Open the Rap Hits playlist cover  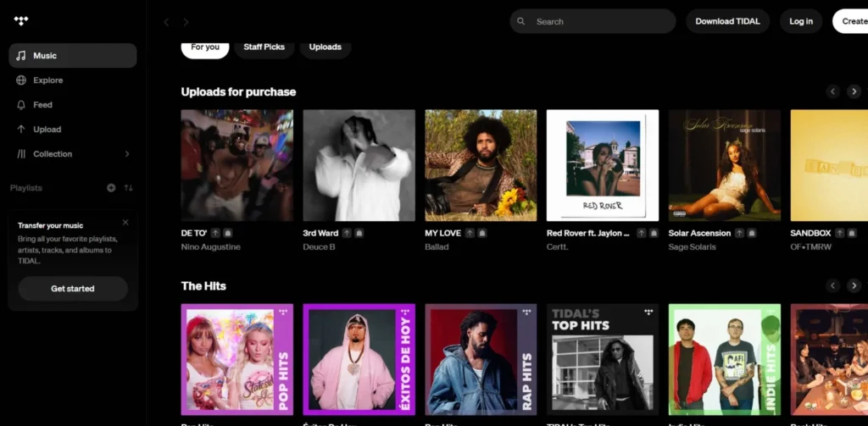pyautogui.click(x=481, y=360)
